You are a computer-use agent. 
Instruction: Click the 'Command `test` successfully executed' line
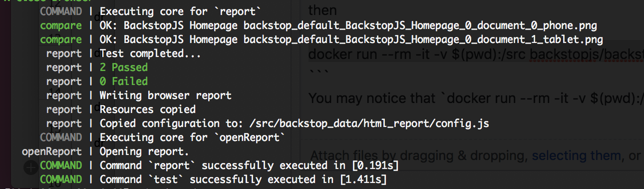coord(243,179)
